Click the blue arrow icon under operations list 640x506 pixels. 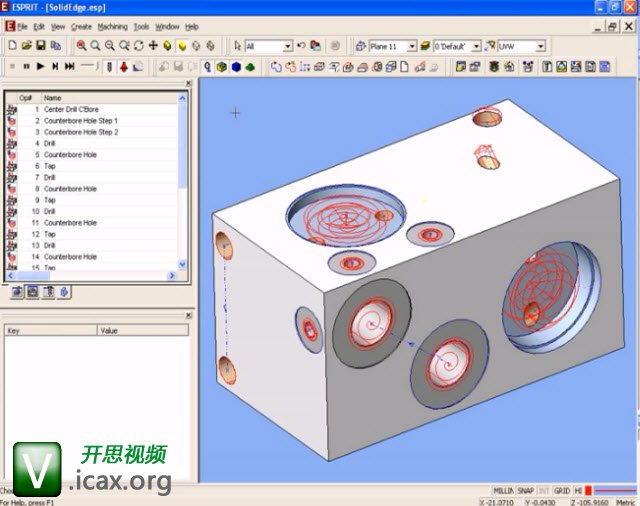(64, 292)
